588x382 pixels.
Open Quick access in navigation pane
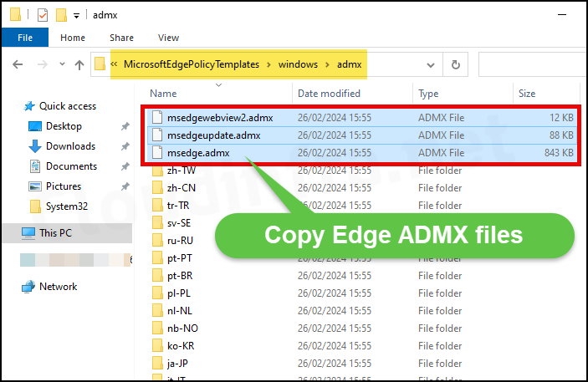tap(68, 106)
